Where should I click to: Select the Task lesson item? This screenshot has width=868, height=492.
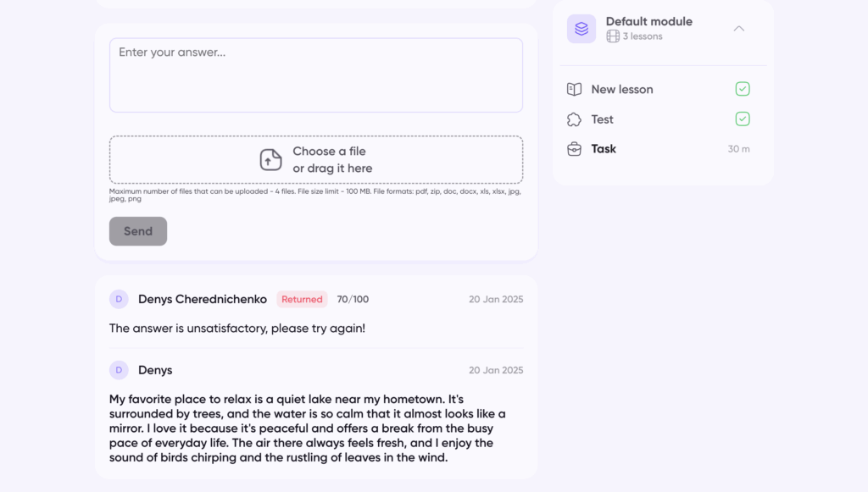pos(604,149)
